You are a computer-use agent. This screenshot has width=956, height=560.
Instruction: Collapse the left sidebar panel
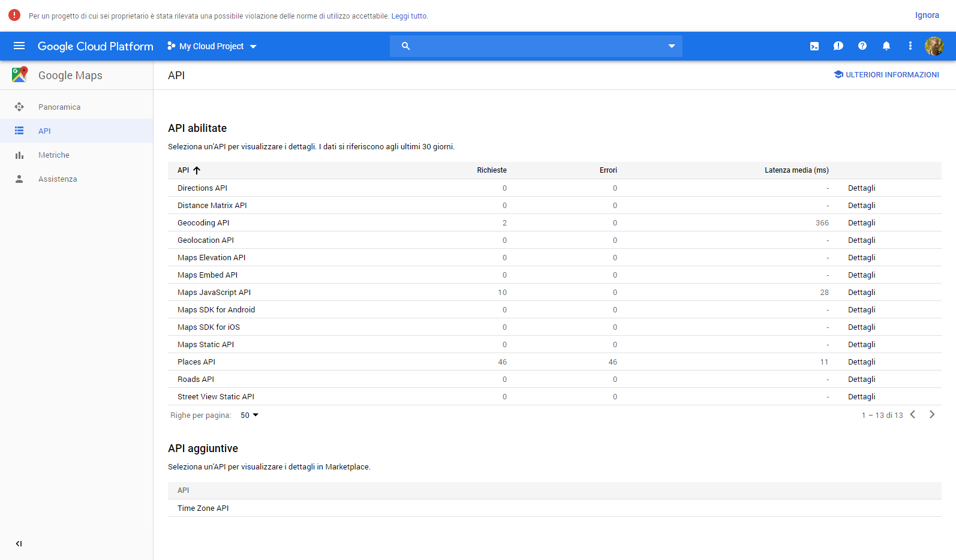click(x=19, y=544)
